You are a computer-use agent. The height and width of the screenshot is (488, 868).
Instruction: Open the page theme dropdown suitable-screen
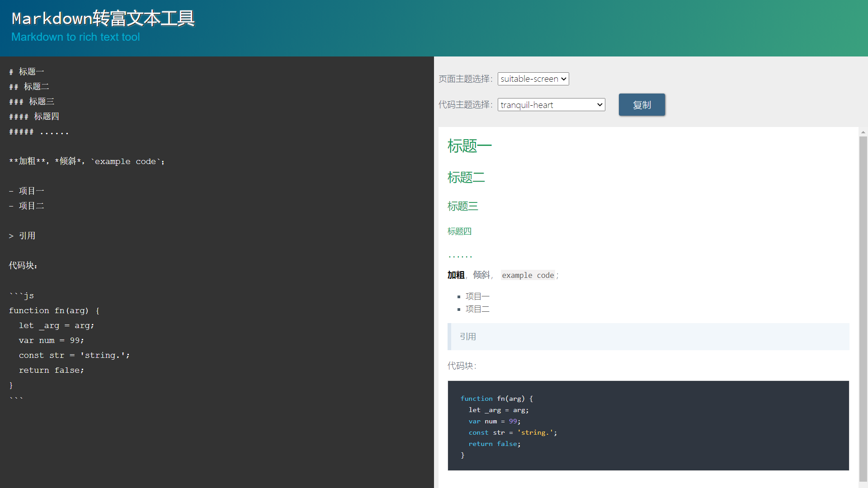533,79
